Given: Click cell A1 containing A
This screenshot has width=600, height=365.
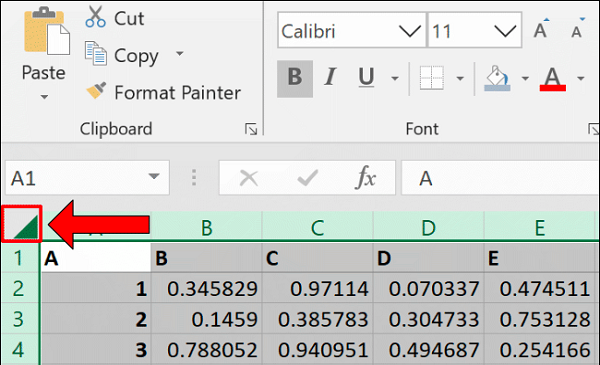Looking at the screenshot, I should 96,258.
